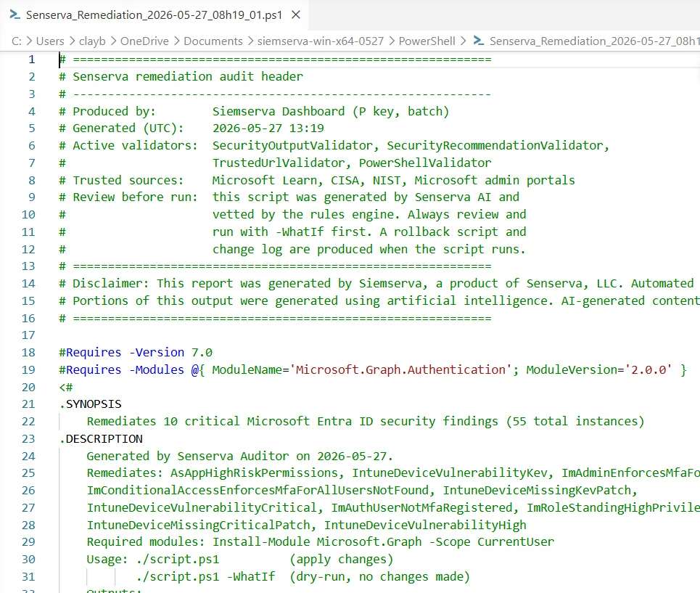700x593 pixels.
Task: Click the '<#' comment block opener
Action: click(65, 387)
